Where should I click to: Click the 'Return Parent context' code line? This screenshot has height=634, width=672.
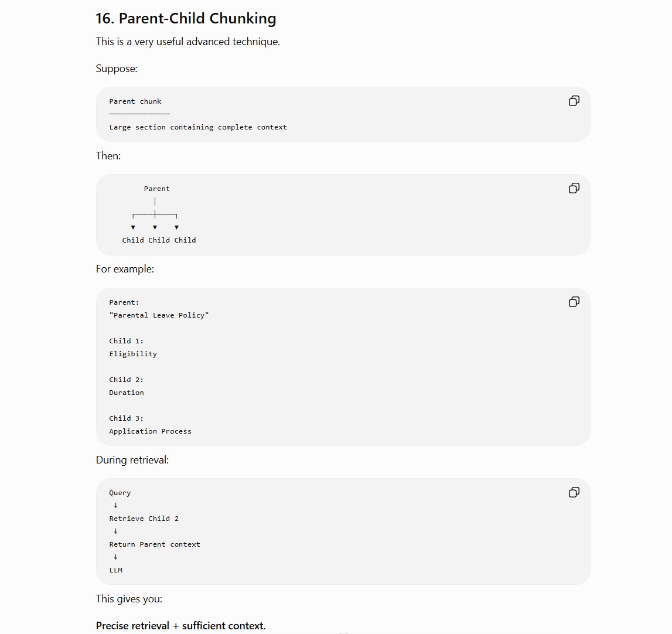[x=155, y=544]
